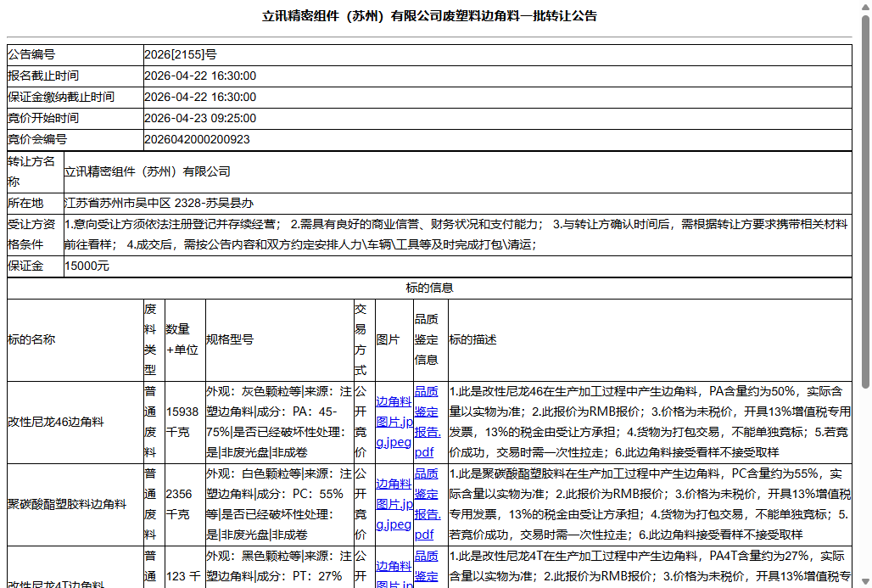Screen dimensions: 872x588
Task: Select quantity 2356 千克
Action: point(179,505)
